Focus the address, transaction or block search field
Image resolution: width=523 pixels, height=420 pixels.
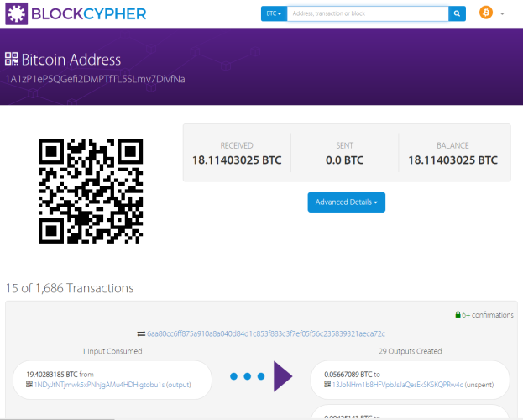coord(368,13)
